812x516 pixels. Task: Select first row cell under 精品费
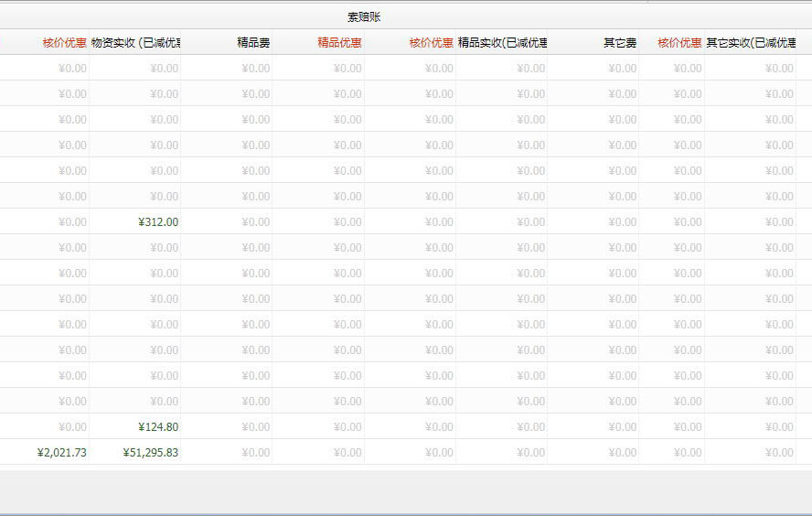click(x=255, y=68)
